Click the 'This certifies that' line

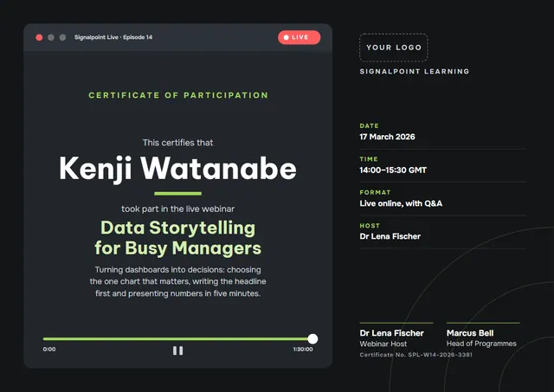pos(177,143)
